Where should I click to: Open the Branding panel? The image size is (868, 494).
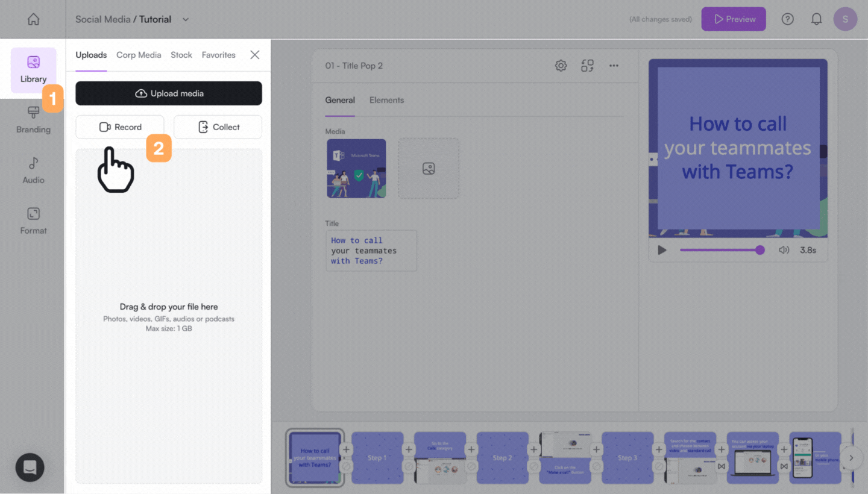point(33,120)
